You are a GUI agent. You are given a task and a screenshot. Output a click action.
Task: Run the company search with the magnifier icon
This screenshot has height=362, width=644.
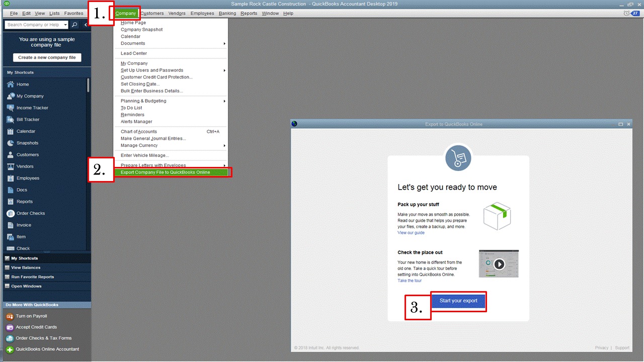point(74,24)
